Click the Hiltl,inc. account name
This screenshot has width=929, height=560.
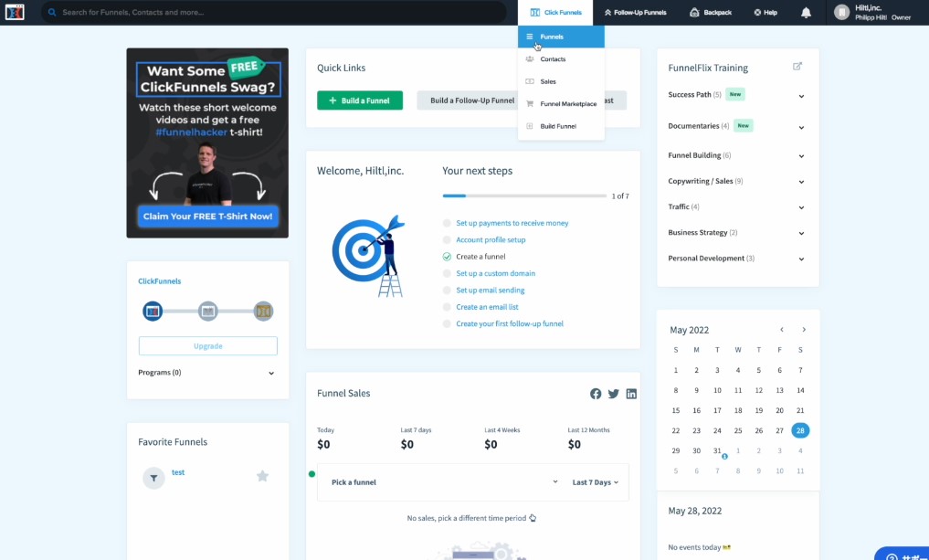[x=869, y=7]
